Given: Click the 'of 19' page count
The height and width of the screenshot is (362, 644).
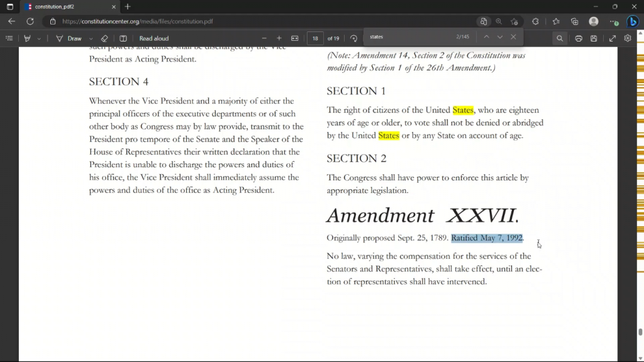Looking at the screenshot, I should click(333, 38).
